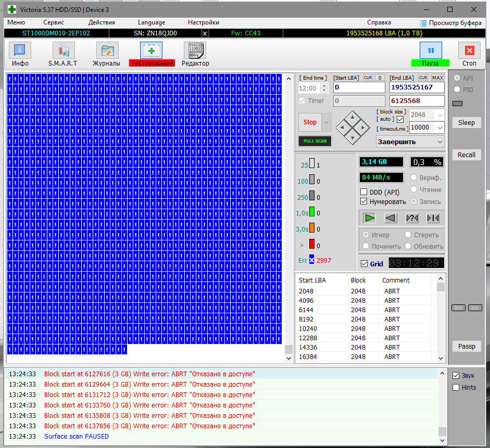
Task: Set End LBA to MAX
Action: point(437,78)
